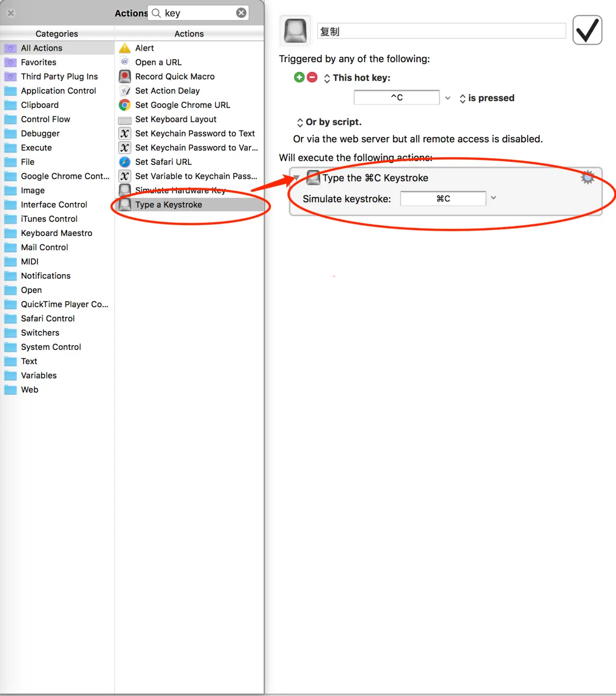The height and width of the screenshot is (696, 616).
Task: Click the Third Party Plug Ins icon
Action: pos(10,77)
